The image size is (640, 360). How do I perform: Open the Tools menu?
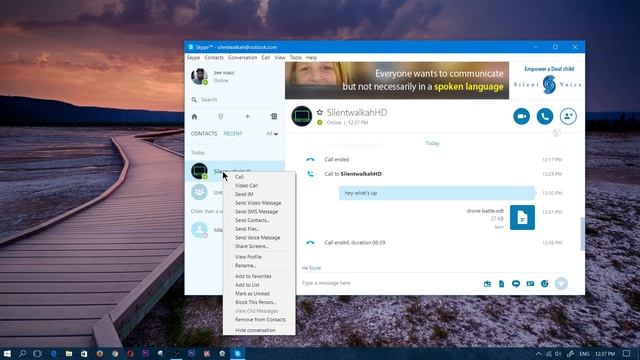tap(296, 58)
